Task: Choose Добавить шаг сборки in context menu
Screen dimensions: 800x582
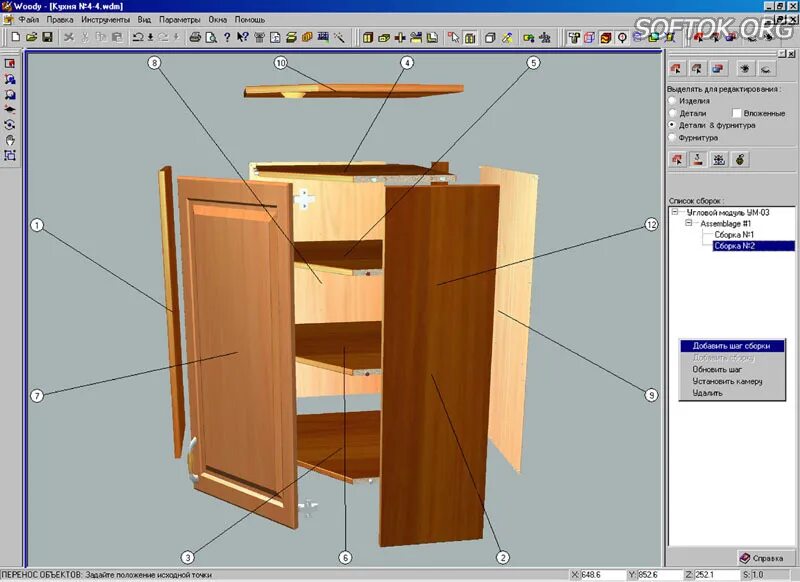Action: [732, 346]
